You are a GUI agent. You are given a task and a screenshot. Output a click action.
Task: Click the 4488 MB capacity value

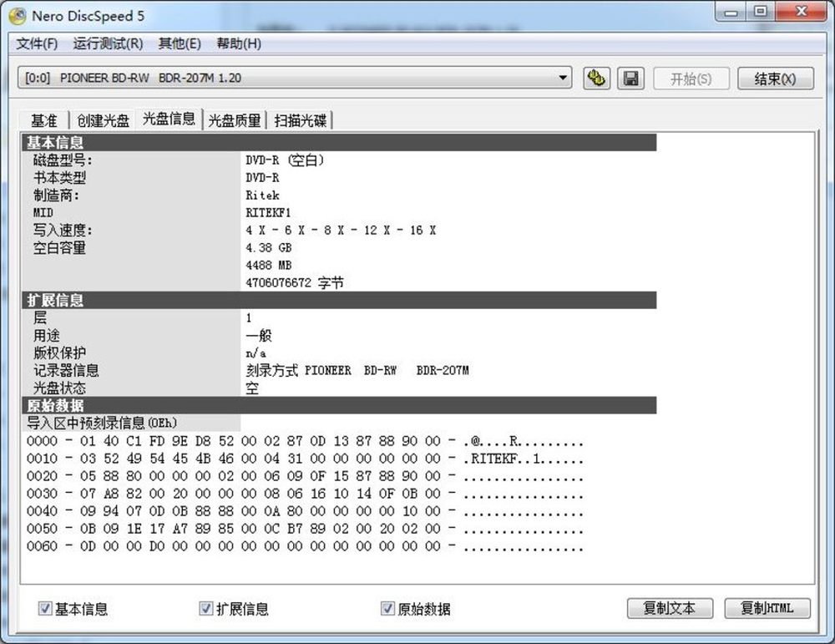[269, 266]
